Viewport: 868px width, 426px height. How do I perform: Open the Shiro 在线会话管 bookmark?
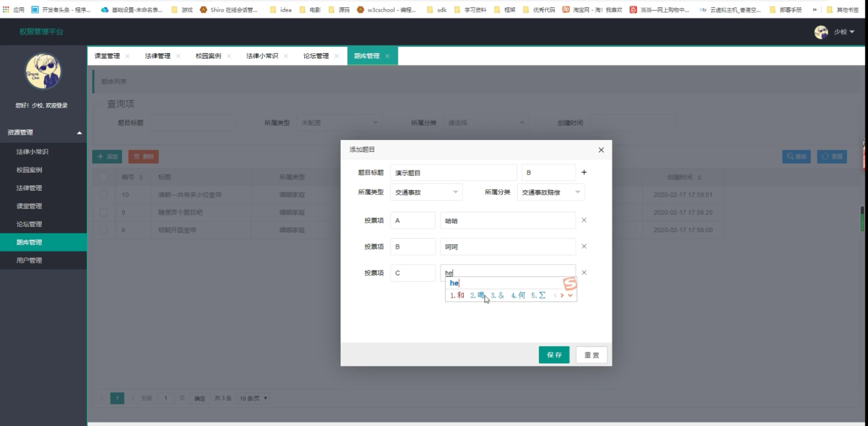tap(228, 9)
